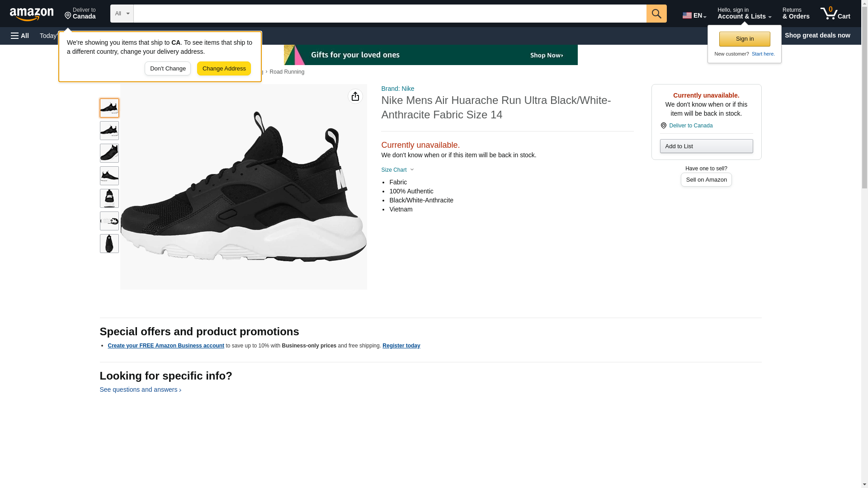The height and width of the screenshot is (488, 868).
Task: Select the first shoe thumbnail
Action: [x=109, y=108]
